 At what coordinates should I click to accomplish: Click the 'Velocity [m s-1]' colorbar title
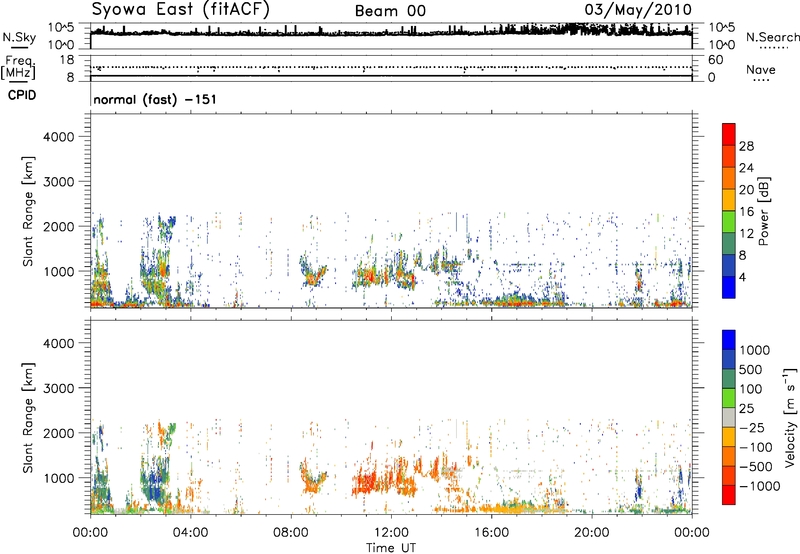click(790, 417)
